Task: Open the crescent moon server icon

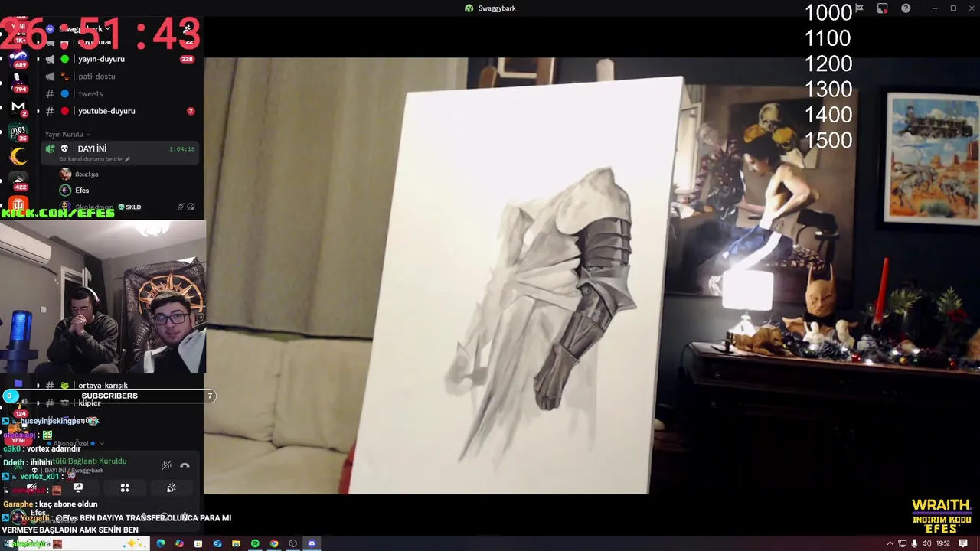Action: tap(18, 156)
